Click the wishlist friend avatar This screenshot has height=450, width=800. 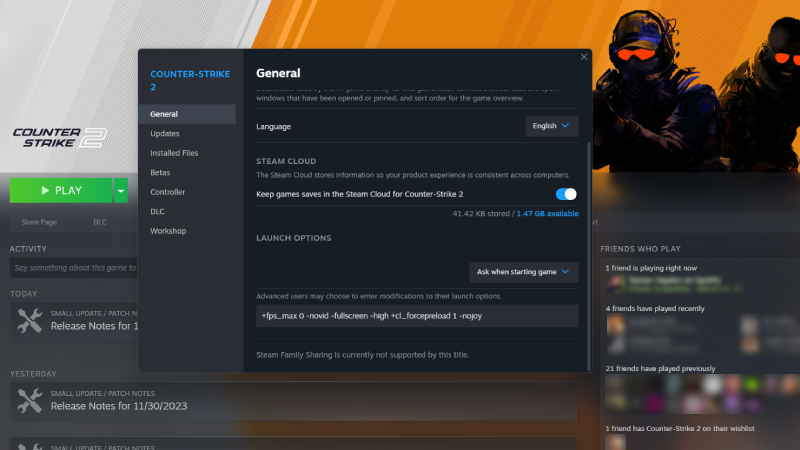pyautogui.click(x=615, y=442)
